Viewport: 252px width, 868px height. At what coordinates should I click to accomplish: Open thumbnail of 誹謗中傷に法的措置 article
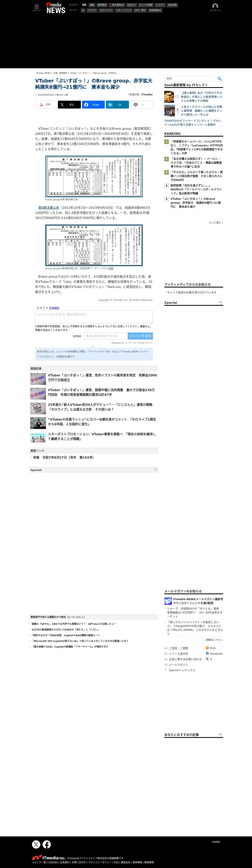tap(38, 393)
